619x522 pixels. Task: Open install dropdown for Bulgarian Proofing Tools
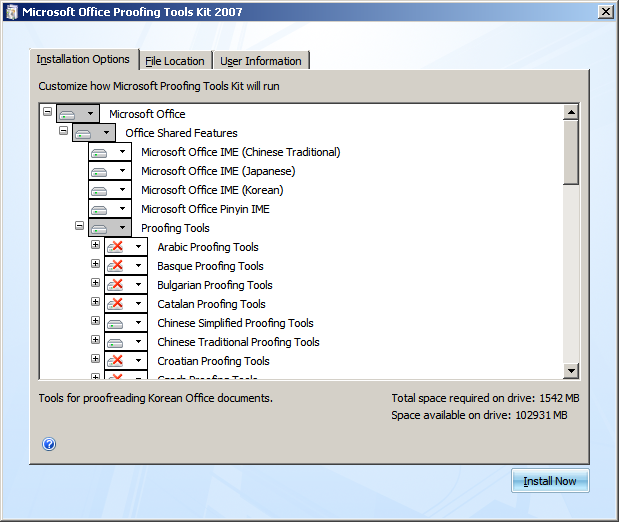pyautogui.click(x=126, y=284)
